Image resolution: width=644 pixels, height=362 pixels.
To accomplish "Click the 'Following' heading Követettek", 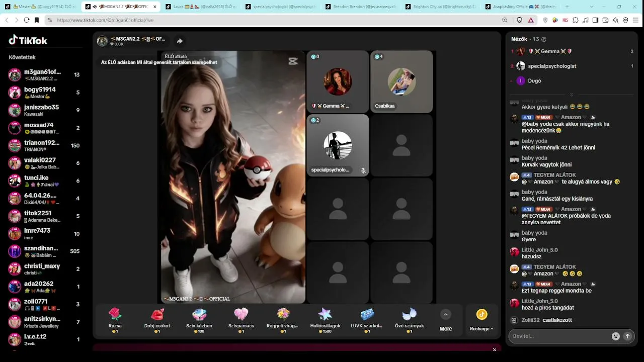I will click(x=22, y=57).
